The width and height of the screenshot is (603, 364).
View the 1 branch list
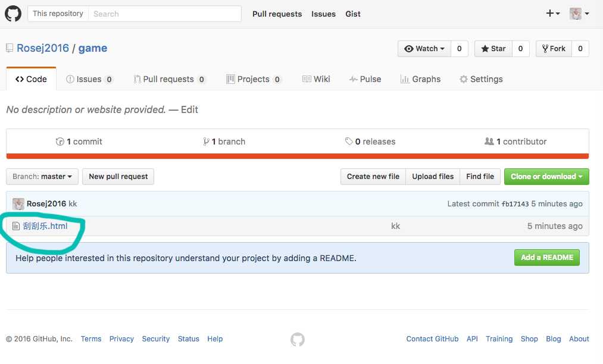click(224, 142)
